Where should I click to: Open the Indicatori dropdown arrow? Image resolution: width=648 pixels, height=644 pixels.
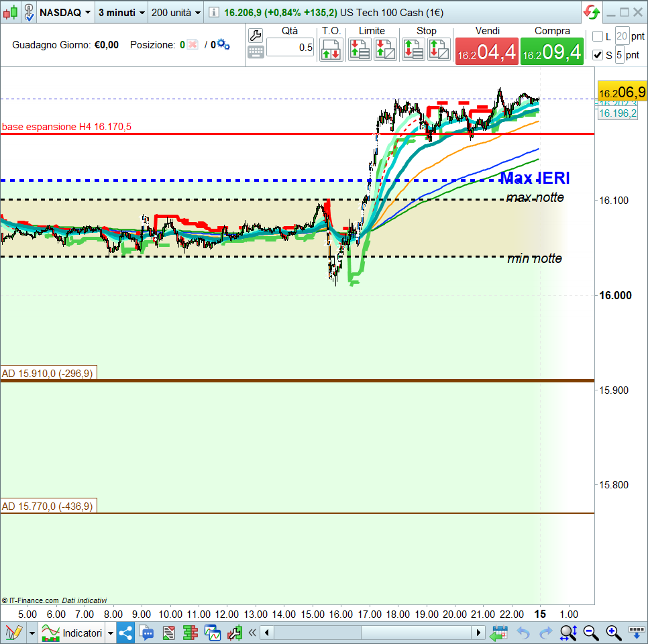[x=110, y=633]
